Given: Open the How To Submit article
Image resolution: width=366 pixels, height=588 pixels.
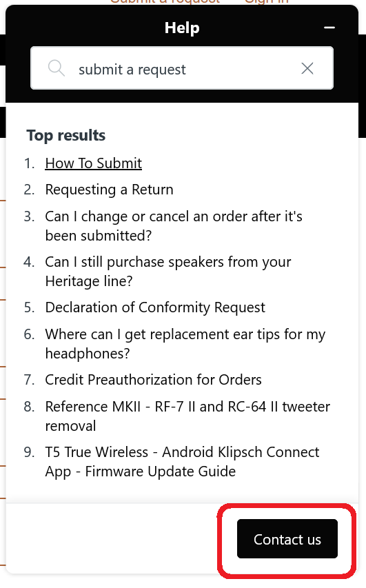Looking at the screenshot, I should tap(93, 163).
